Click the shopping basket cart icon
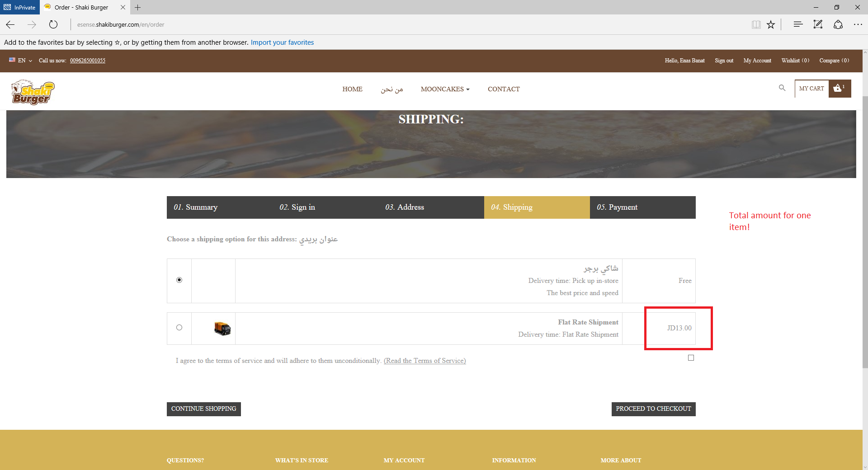 coord(840,89)
